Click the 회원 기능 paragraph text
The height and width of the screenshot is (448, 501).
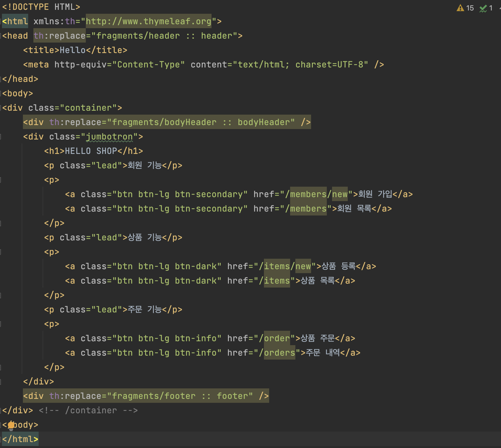(x=145, y=165)
